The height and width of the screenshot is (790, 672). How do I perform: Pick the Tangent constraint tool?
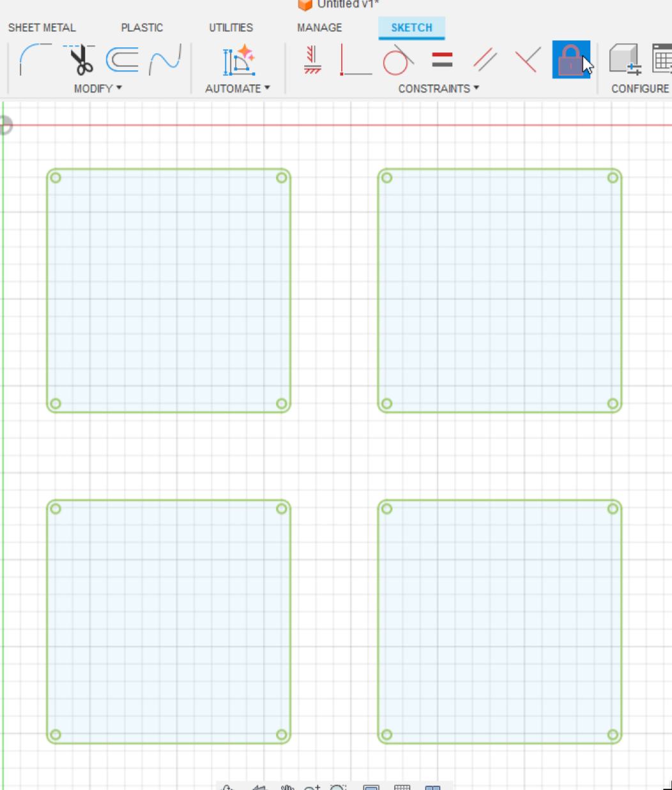398,60
